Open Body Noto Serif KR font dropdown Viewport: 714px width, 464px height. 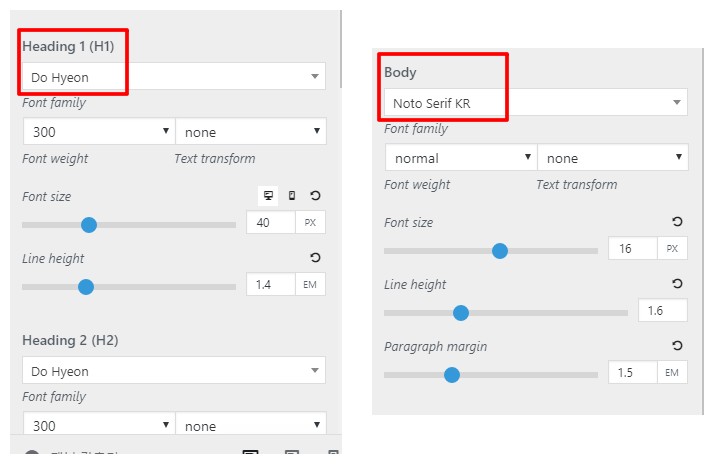tap(535, 102)
